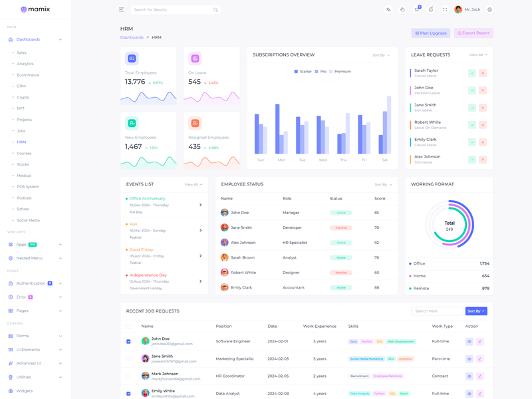Image resolution: width=532 pixels, height=399 pixels.
Task: Open Sort By in Subscriptions Overview
Action: point(381,55)
